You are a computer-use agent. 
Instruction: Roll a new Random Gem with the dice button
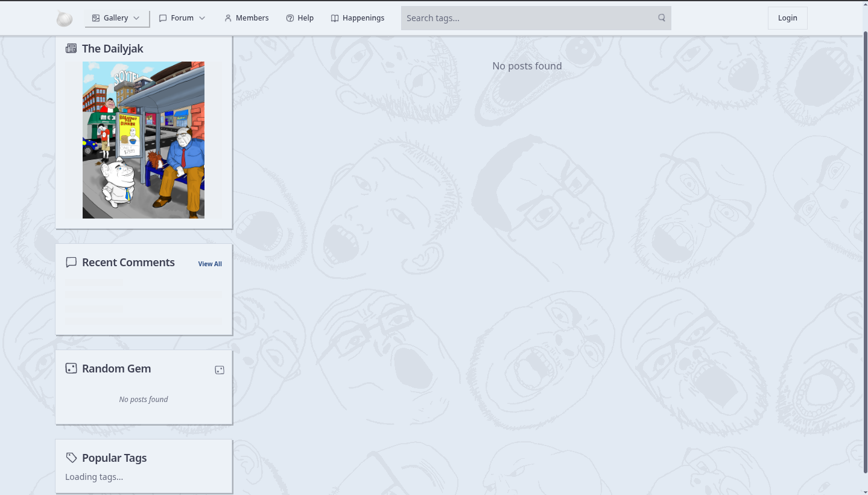pyautogui.click(x=220, y=370)
